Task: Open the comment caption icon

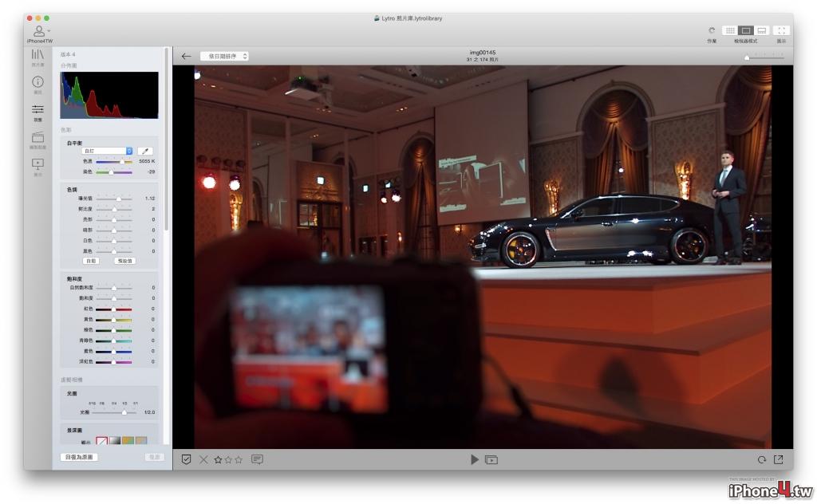Action: click(257, 459)
